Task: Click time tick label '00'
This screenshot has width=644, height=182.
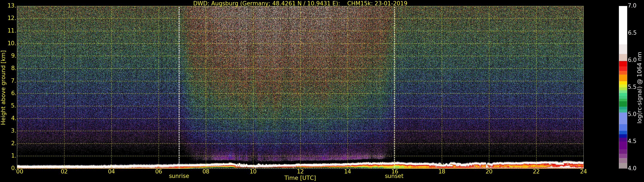Action: coord(20,172)
